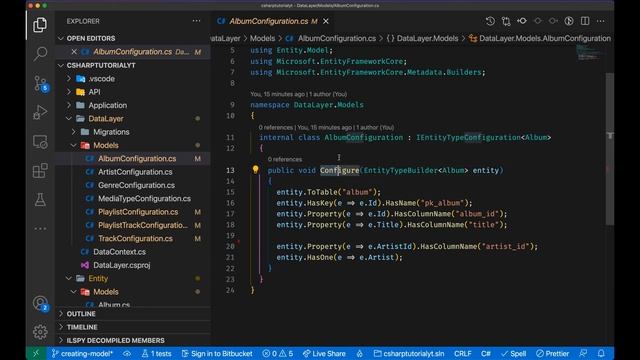Open the Explorer view in activity bar
Viewport: 640px width, 360px height.
[x=40, y=25]
